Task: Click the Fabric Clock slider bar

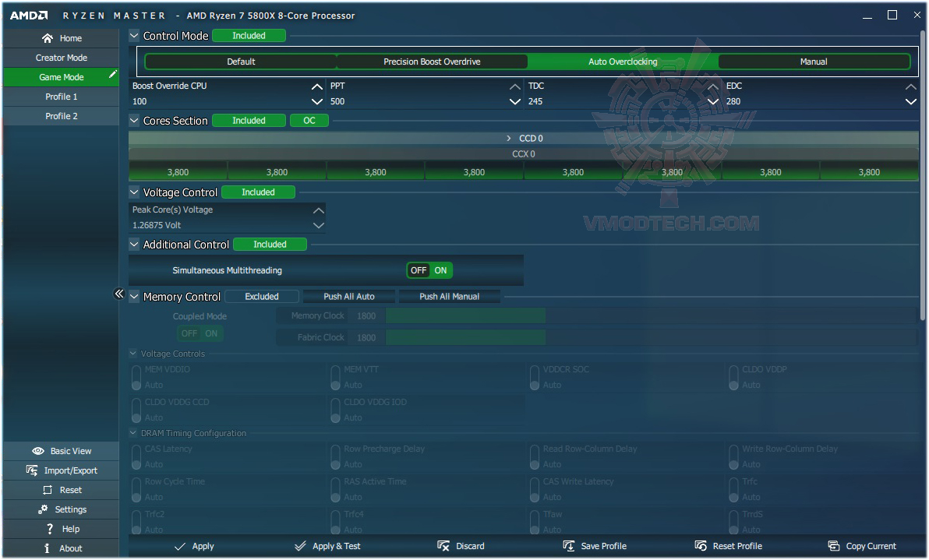Action: click(651, 337)
